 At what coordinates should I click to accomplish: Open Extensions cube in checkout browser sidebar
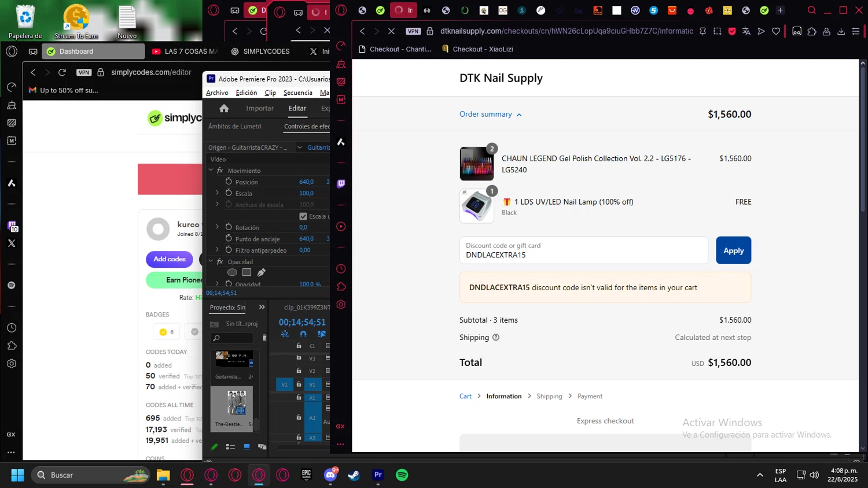point(341,287)
